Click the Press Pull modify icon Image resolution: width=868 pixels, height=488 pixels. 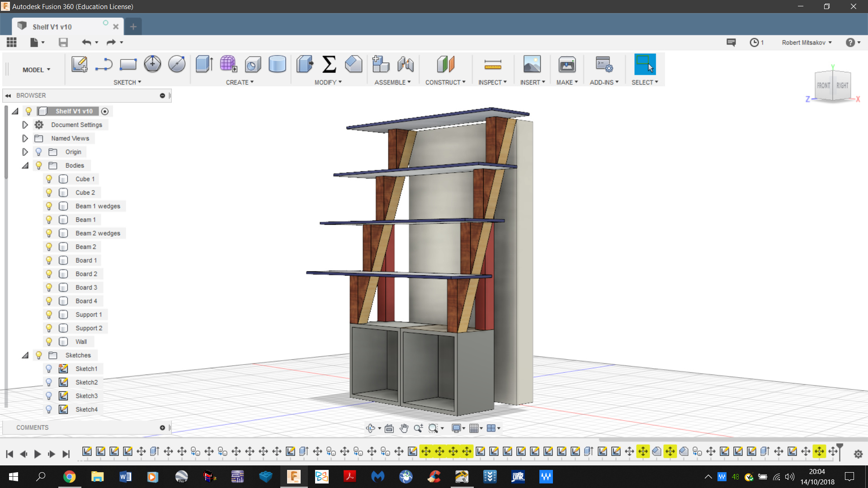pos(305,64)
